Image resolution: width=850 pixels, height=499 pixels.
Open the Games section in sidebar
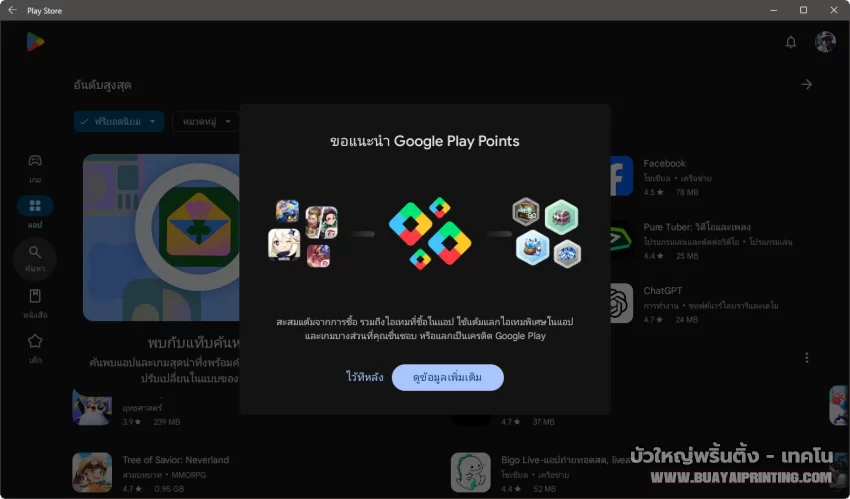pyautogui.click(x=35, y=165)
